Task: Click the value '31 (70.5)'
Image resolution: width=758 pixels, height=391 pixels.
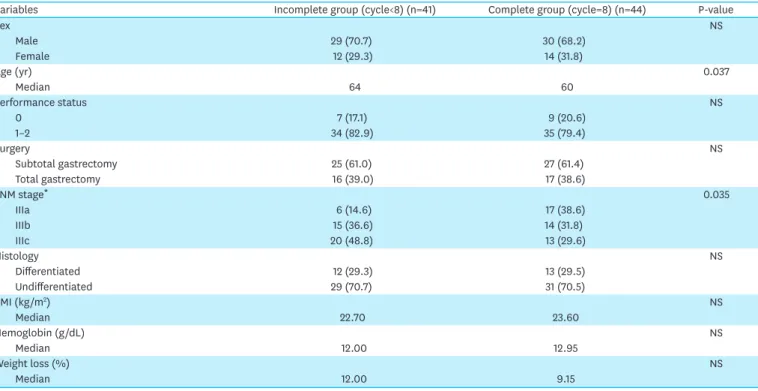Action: tap(565, 287)
